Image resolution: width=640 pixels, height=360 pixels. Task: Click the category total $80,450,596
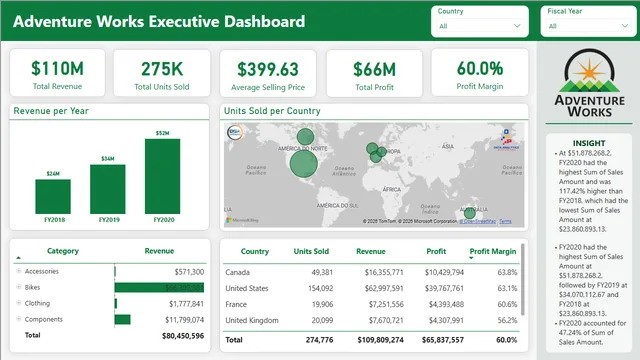click(183, 336)
